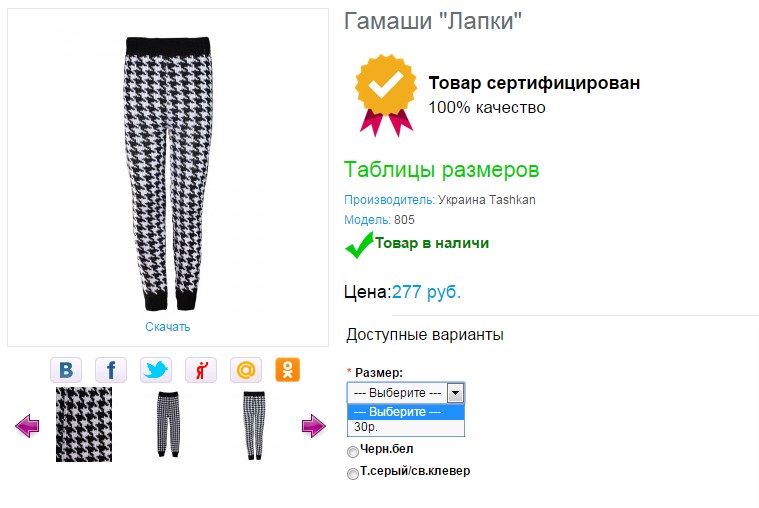The height and width of the screenshot is (508, 759).
Task: Share through the Mail.ru @ icon
Action: click(246, 370)
